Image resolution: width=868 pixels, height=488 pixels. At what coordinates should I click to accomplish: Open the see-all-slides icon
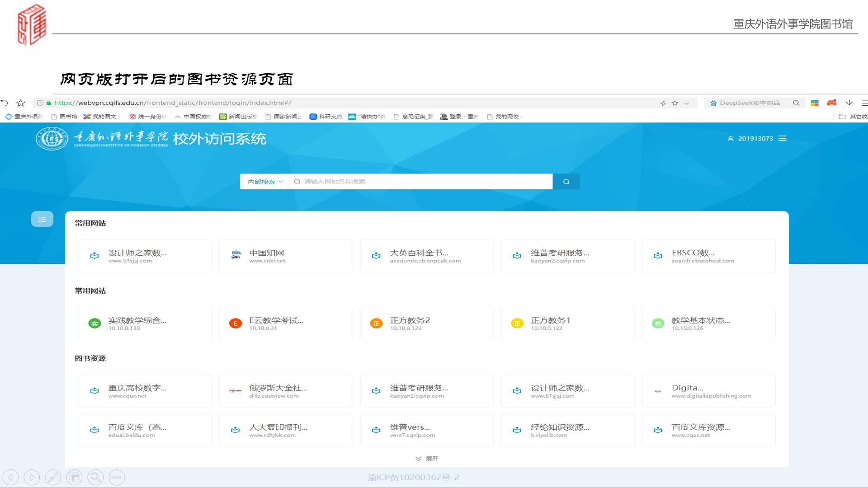74,477
